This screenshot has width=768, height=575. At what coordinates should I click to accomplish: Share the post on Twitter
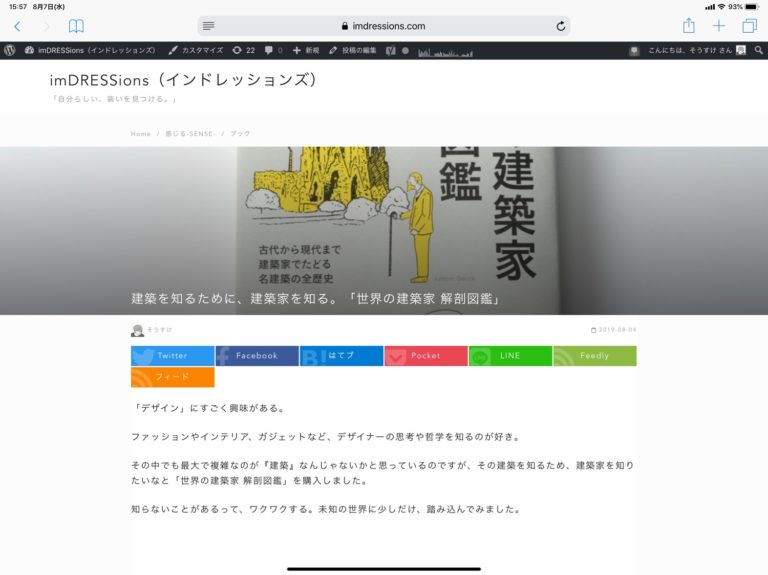(x=172, y=356)
